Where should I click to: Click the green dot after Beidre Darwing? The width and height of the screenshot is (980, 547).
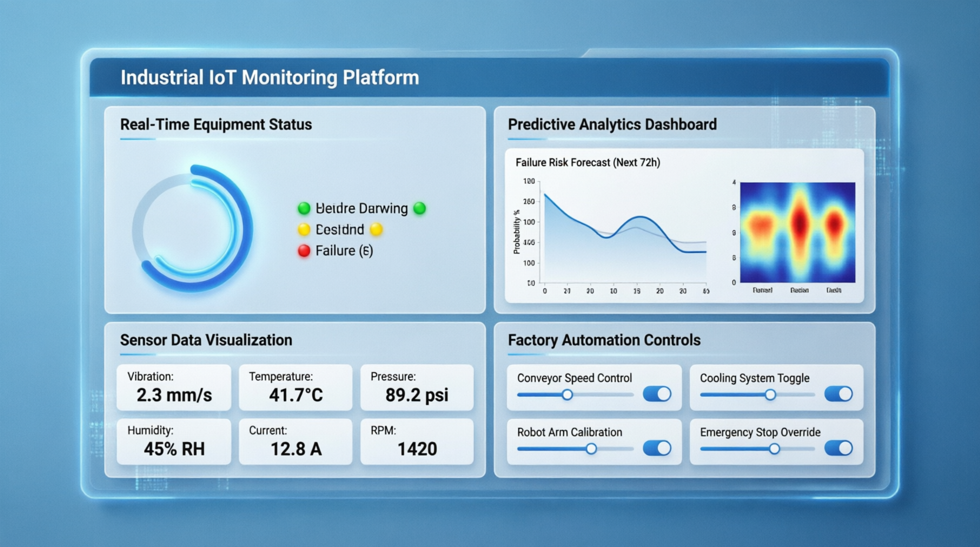(419, 208)
